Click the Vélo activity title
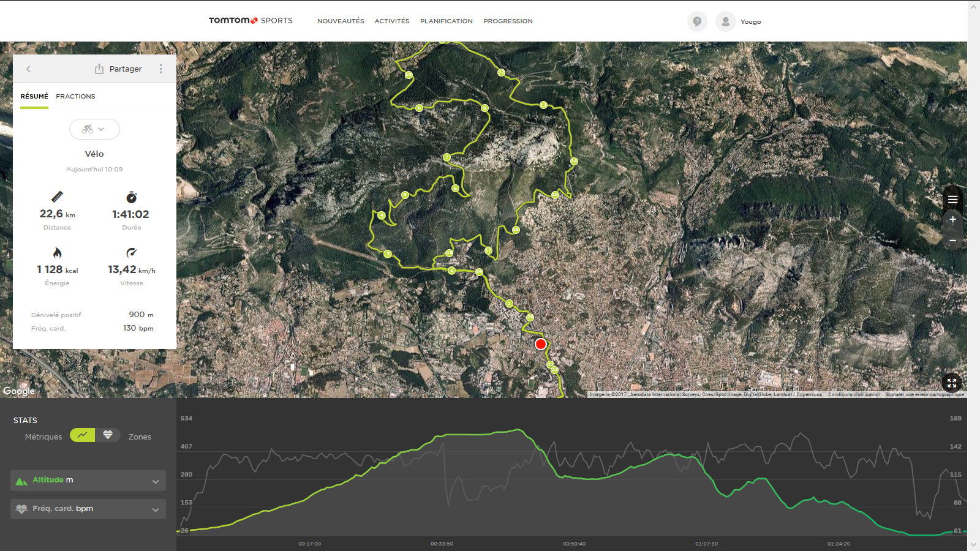The height and width of the screenshot is (551, 980). [x=94, y=154]
